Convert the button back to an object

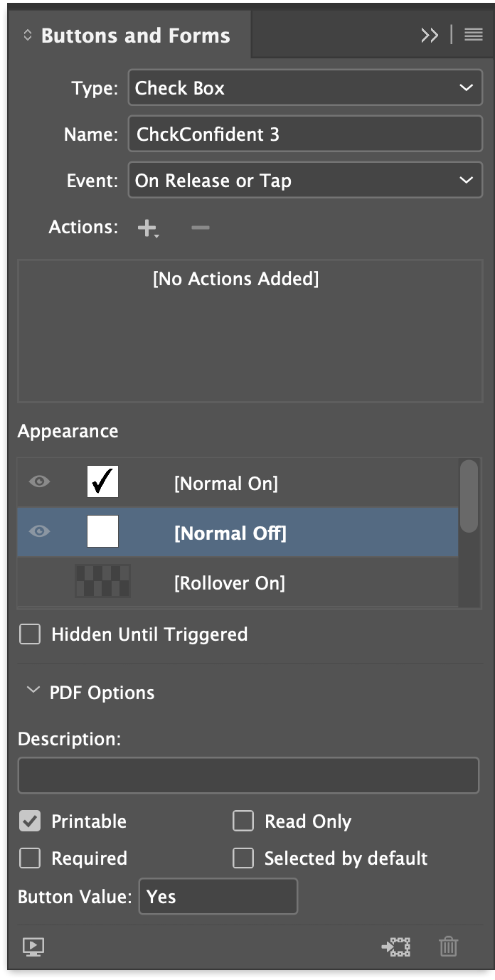397,947
